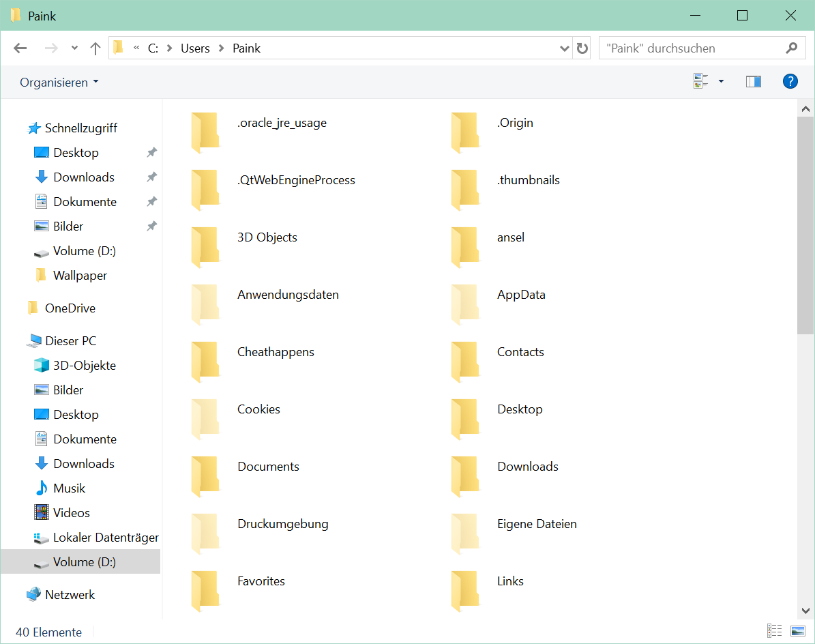
Task: Click Paink in the address breadcrumb
Action: [x=246, y=48]
